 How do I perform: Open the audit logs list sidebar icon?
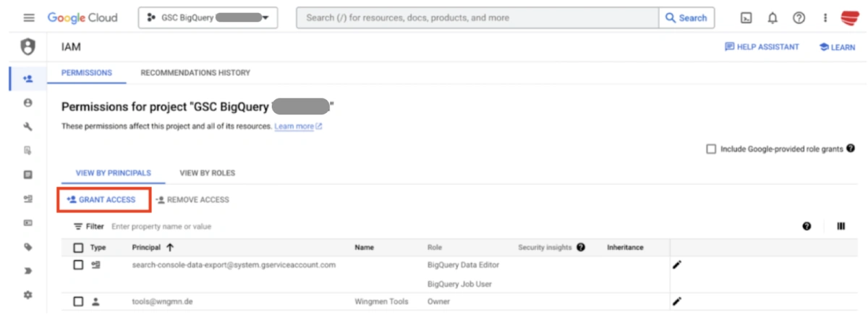point(27,175)
